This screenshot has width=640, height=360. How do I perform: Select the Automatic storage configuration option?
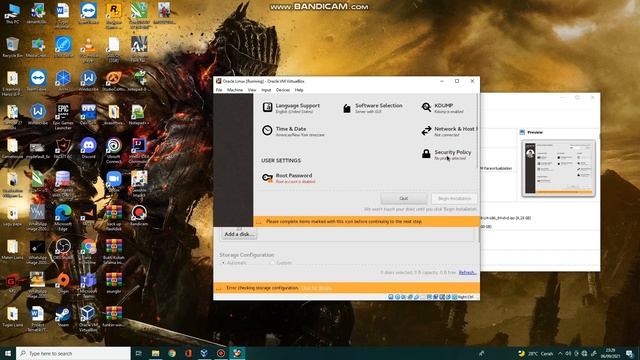coord(234,263)
